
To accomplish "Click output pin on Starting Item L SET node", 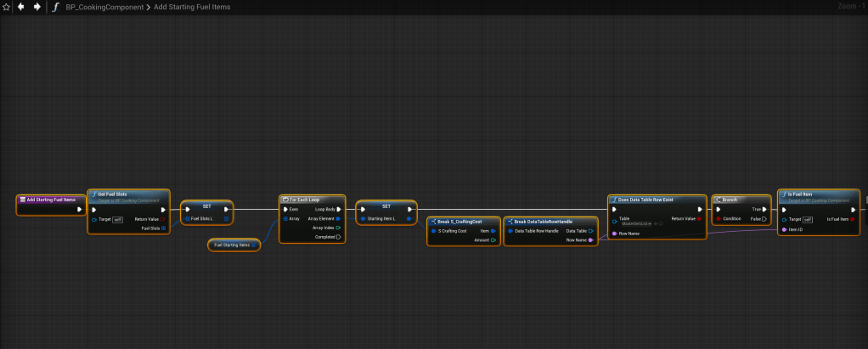I will (x=409, y=218).
